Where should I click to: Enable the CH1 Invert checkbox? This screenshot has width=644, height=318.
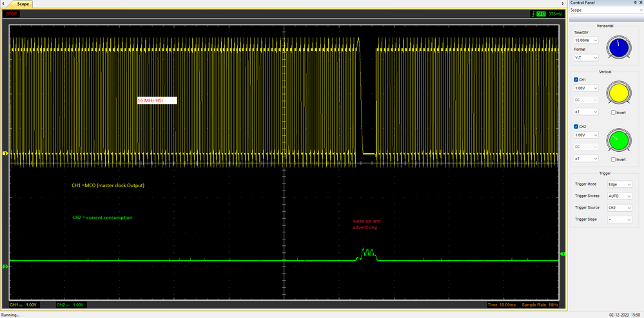click(613, 113)
